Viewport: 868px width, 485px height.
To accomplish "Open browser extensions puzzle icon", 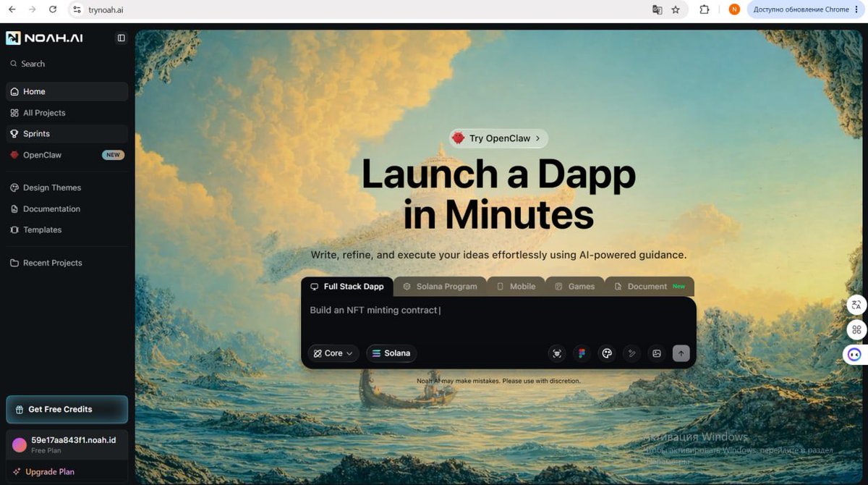I will coord(705,9).
